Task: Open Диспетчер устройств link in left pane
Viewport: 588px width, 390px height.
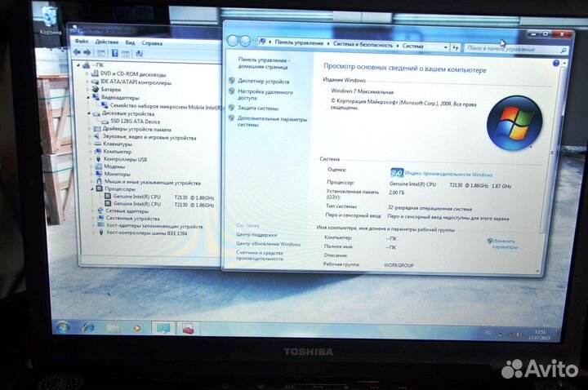Action: pos(263,82)
